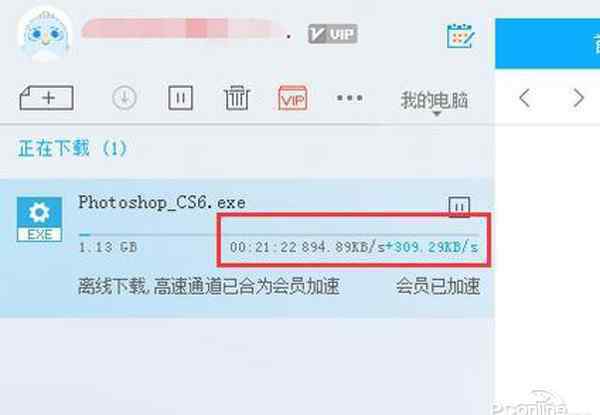Click the new download task icon

[46, 98]
